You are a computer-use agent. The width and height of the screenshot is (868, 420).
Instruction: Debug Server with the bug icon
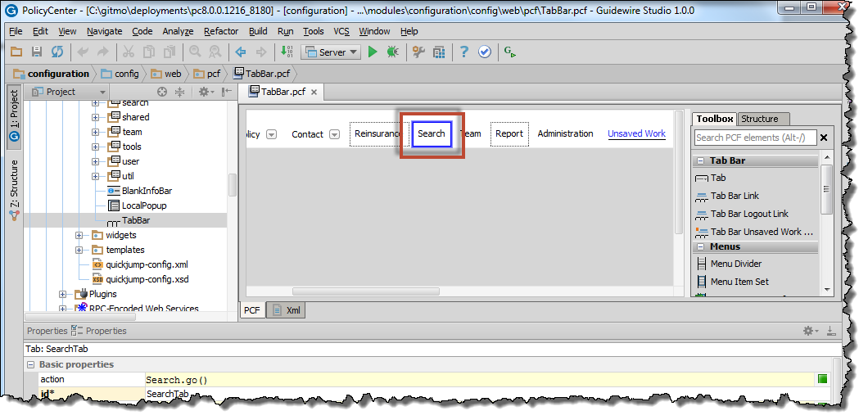pyautogui.click(x=392, y=52)
